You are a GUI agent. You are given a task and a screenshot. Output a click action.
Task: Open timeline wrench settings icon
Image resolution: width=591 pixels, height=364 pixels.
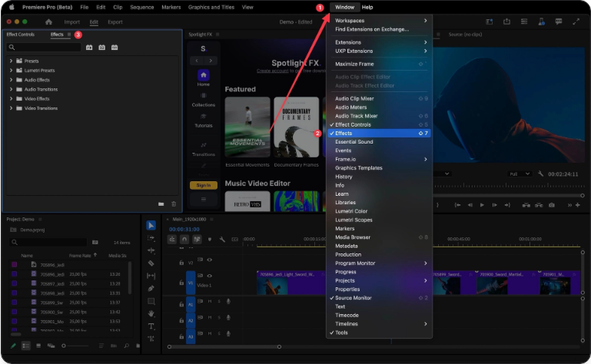pos(222,239)
